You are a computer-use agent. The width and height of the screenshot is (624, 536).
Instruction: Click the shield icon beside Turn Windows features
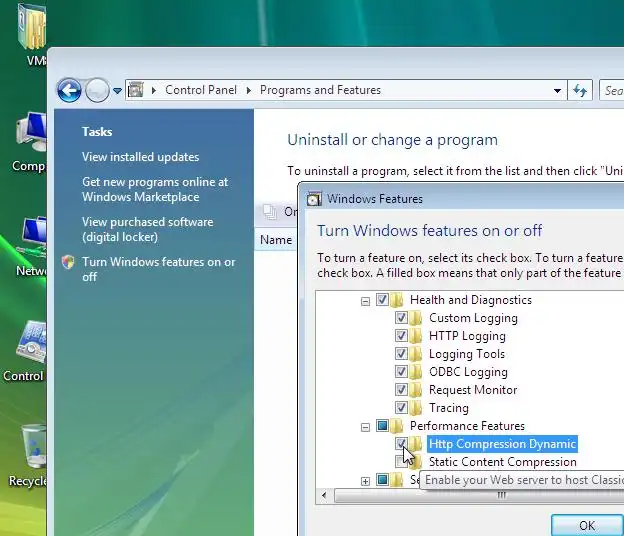(x=68, y=262)
